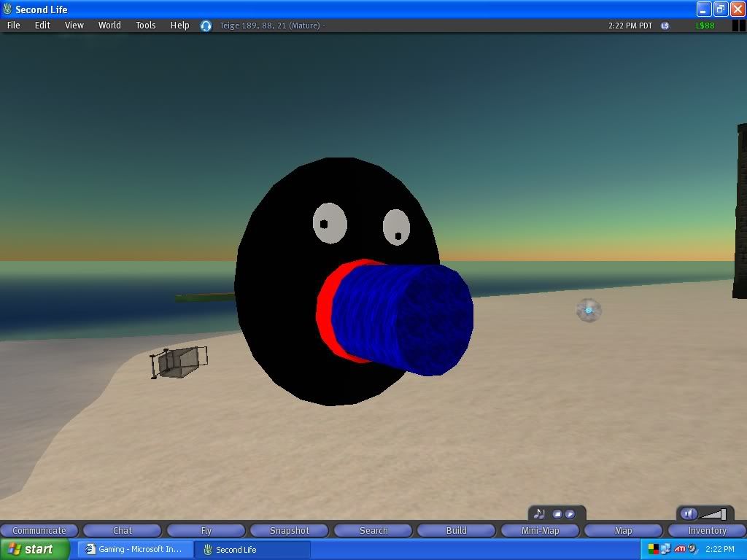The image size is (747, 560).
Task: Toggle the Mini-Map panel
Action: pos(540,530)
